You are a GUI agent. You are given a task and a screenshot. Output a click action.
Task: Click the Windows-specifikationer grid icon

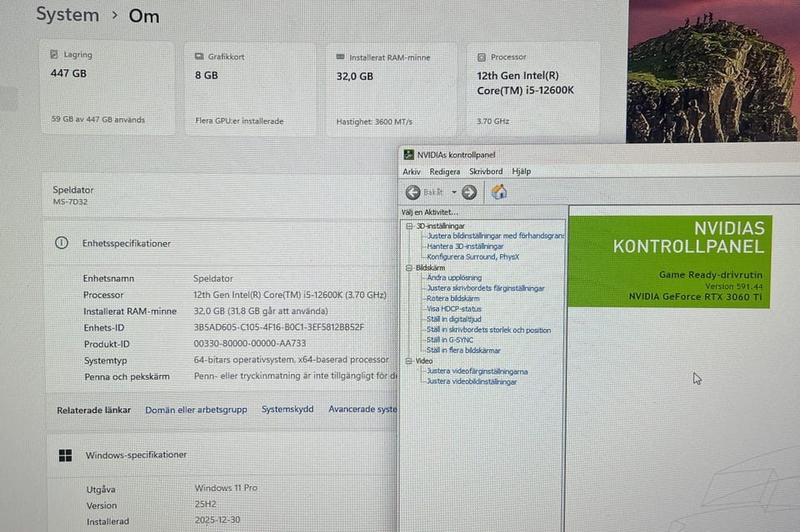tap(66, 455)
